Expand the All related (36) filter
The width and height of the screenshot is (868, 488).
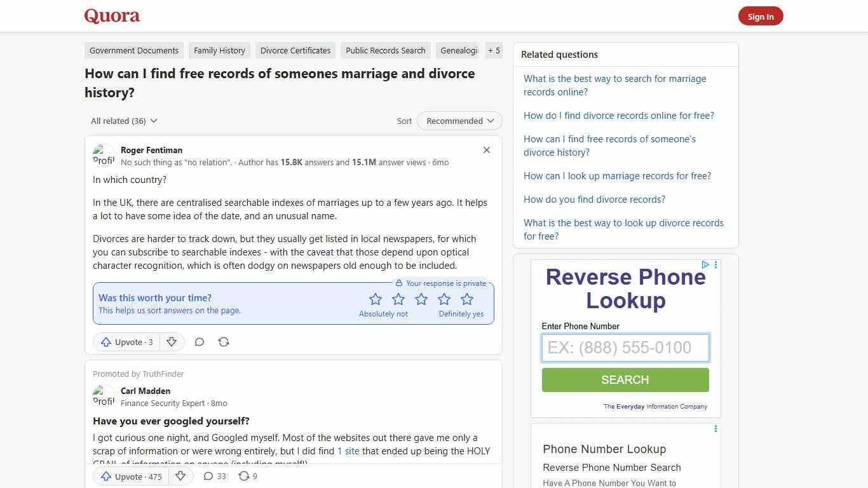pyautogui.click(x=123, y=121)
